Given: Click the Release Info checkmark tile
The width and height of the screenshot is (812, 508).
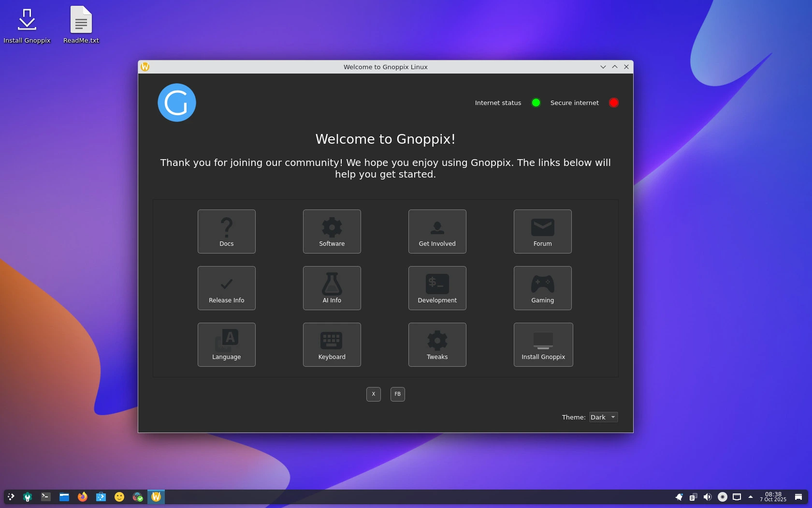Looking at the screenshot, I should pos(226,288).
